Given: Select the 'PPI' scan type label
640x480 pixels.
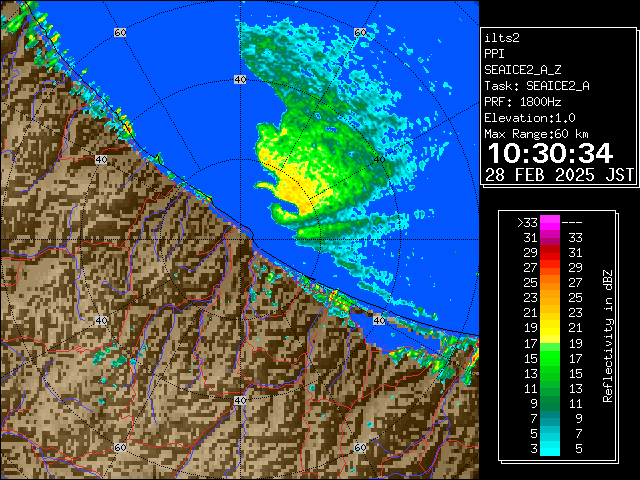Looking at the screenshot, I should click(x=494, y=54).
